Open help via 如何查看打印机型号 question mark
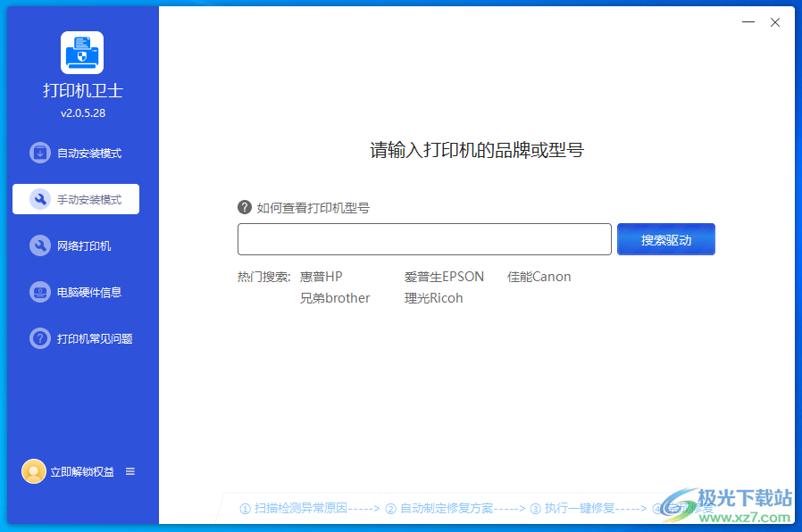The image size is (802, 532). coord(245,206)
